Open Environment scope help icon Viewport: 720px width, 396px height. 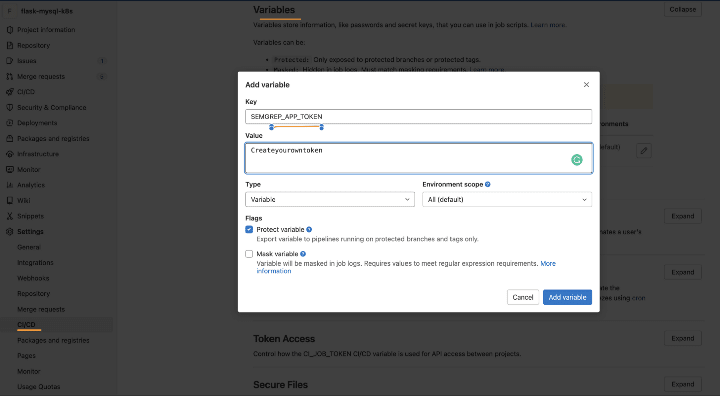[488, 184]
